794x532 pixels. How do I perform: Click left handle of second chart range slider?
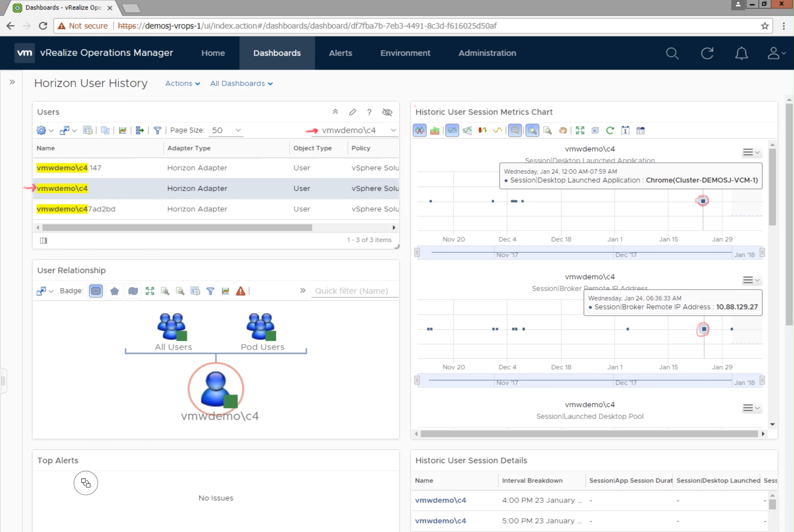click(417, 380)
